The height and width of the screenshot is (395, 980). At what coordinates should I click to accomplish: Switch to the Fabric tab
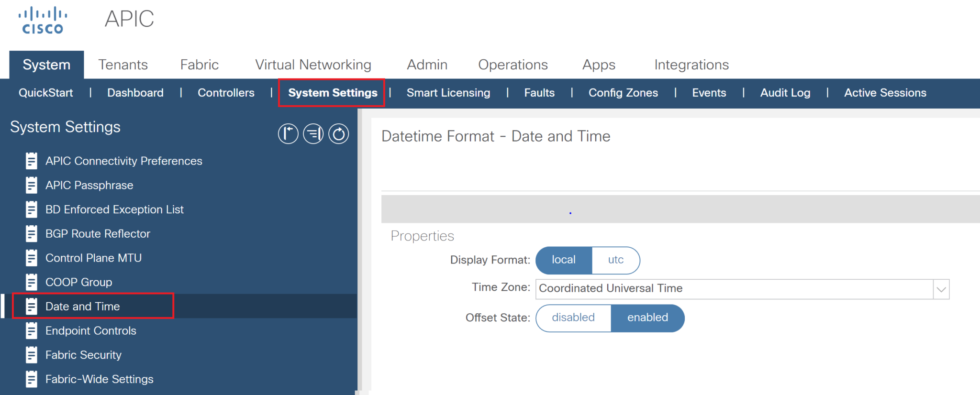(x=200, y=65)
